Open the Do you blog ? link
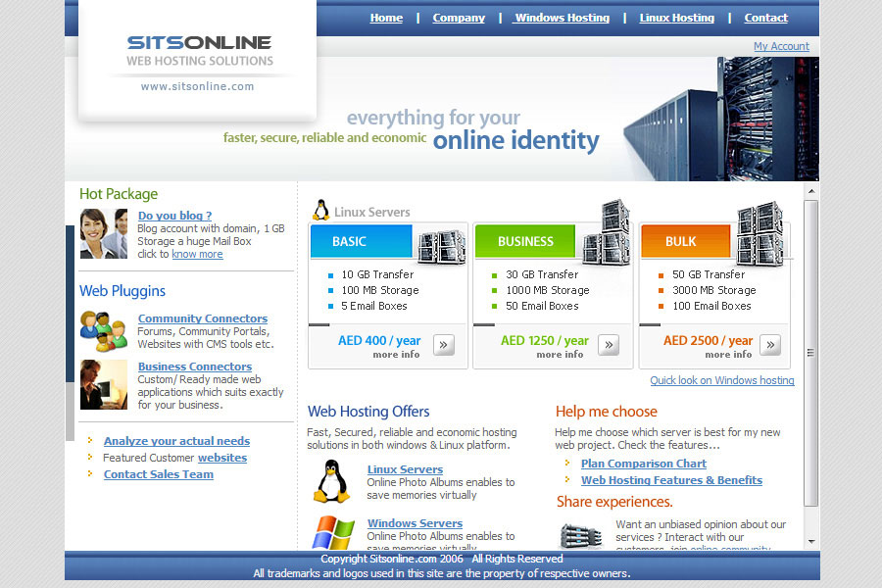This screenshot has width=882, height=588. click(x=175, y=216)
